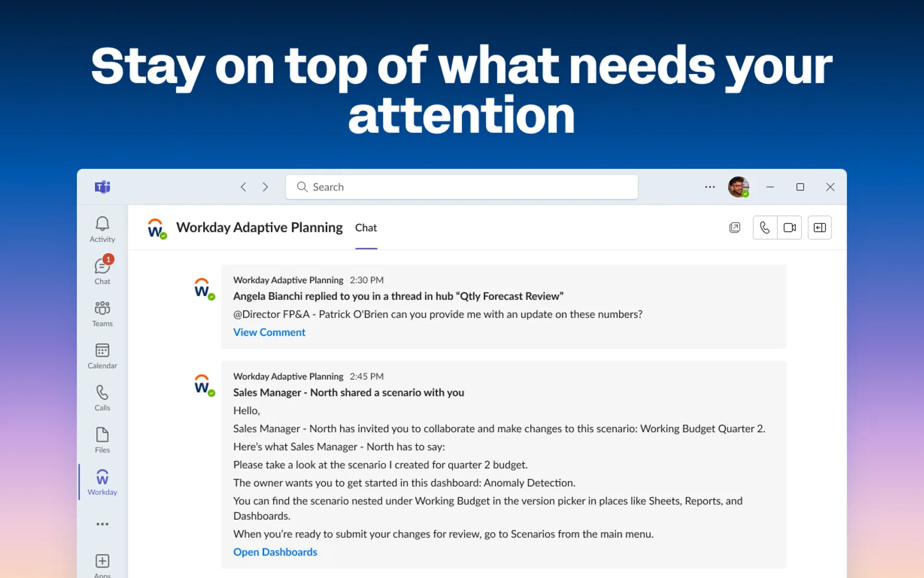Go to Teams in sidebar
Image resolution: width=924 pixels, height=578 pixels.
point(102,314)
